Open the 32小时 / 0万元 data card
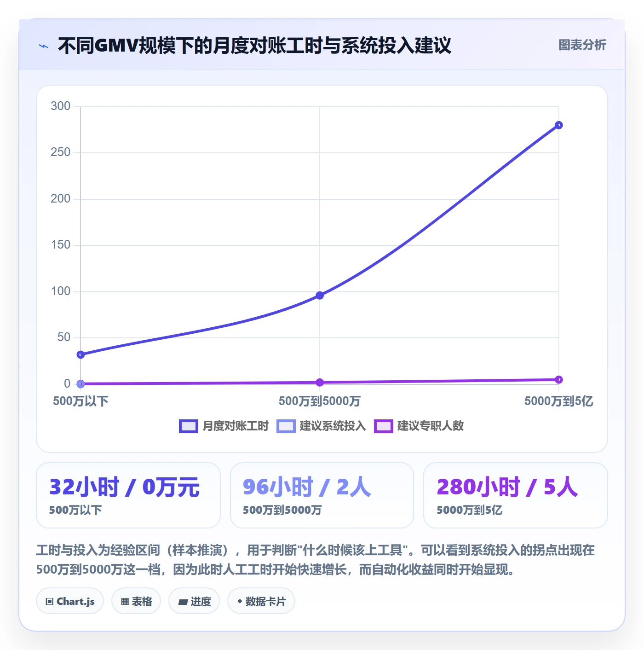The width and height of the screenshot is (644, 650). (128, 495)
